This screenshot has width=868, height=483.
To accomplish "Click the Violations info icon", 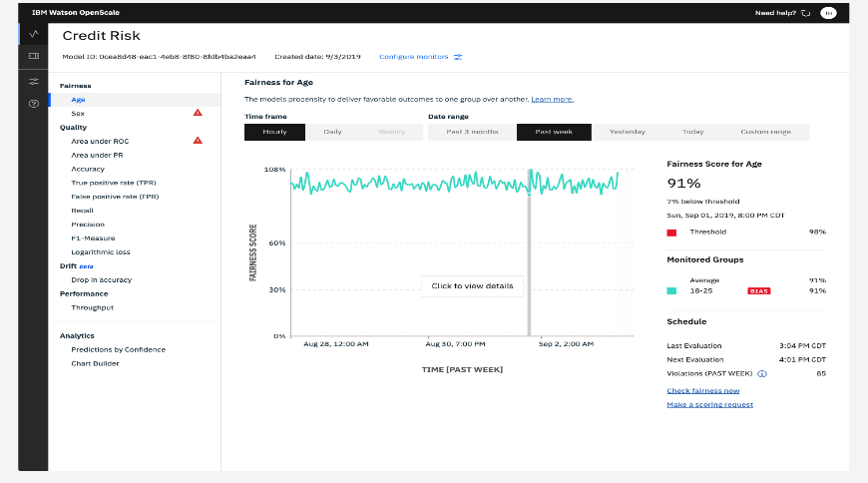I will pyautogui.click(x=762, y=374).
